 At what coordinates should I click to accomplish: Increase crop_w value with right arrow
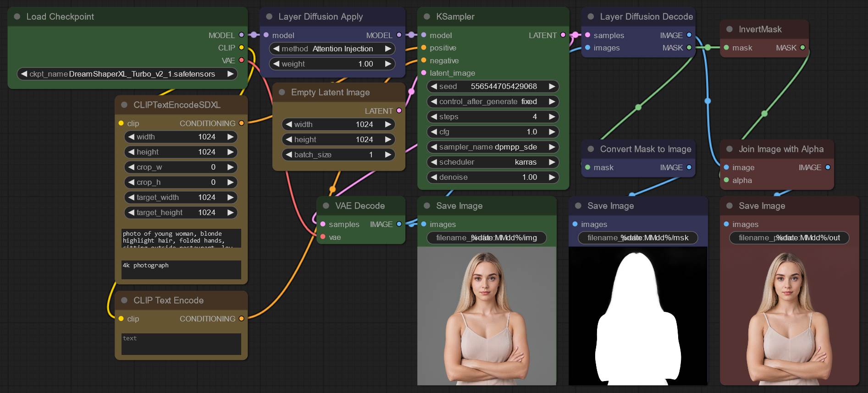pyautogui.click(x=230, y=167)
